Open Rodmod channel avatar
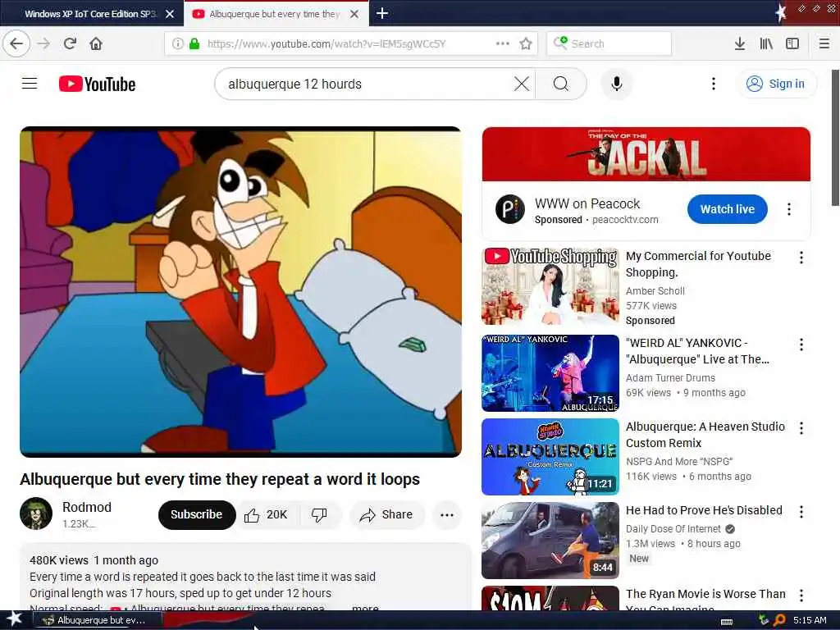The image size is (840, 630). 36,514
